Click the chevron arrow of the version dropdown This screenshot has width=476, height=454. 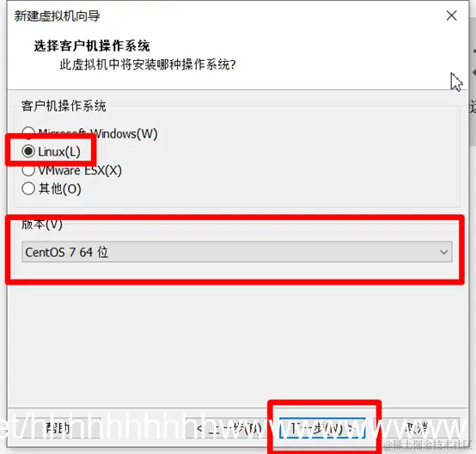pyautogui.click(x=444, y=252)
